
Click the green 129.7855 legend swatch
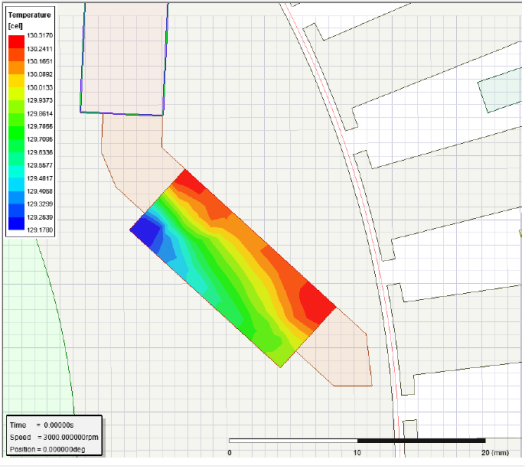tap(16, 120)
